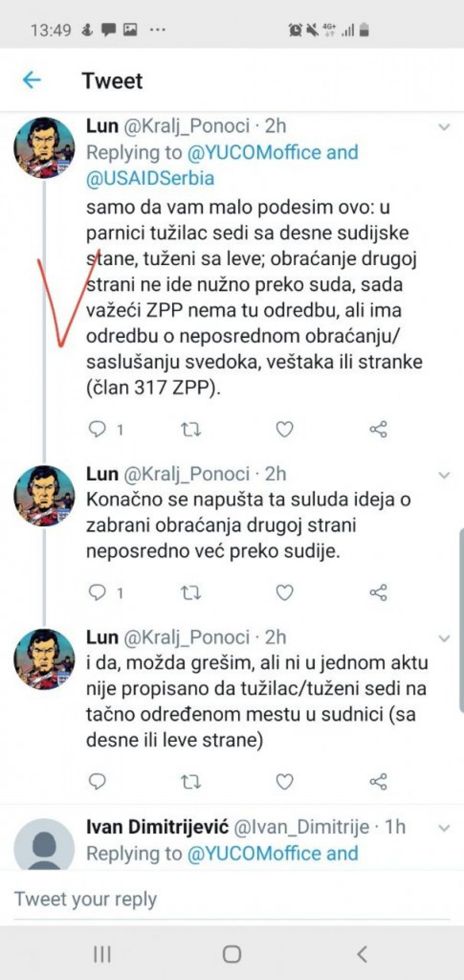Share the first Lun tweet
Image resolution: width=464 pixels, height=980 pixels.
[378, 429]
